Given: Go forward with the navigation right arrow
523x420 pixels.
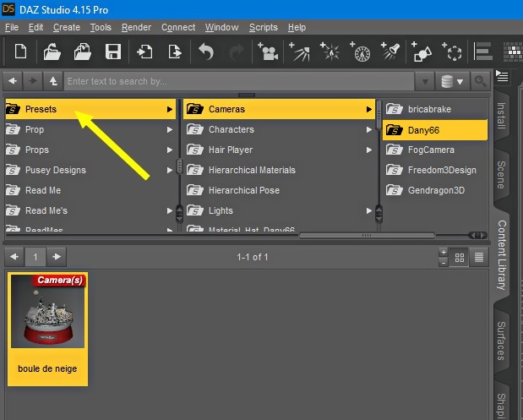Looking at the screenshot, I should pos(33,81).
